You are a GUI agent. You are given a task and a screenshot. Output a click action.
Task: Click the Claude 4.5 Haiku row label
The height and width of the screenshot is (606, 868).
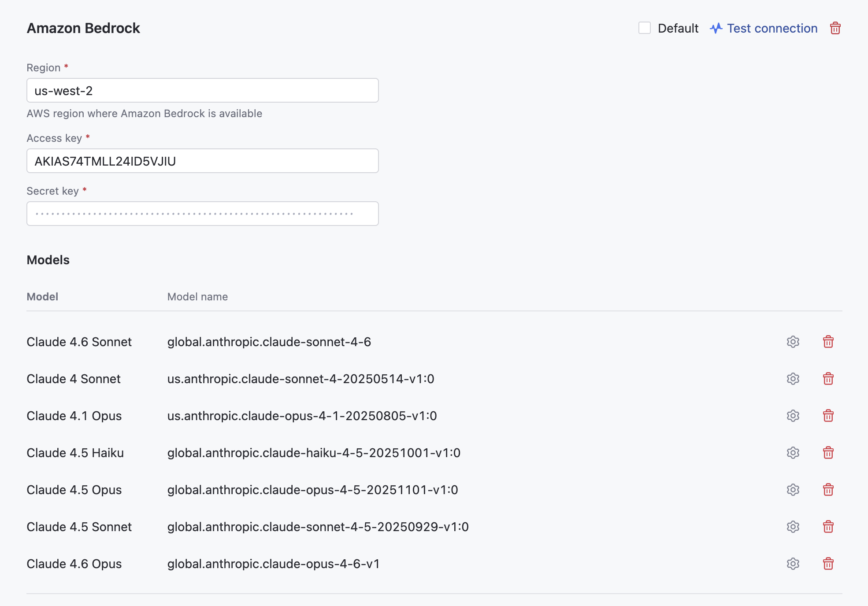point(75,453)
